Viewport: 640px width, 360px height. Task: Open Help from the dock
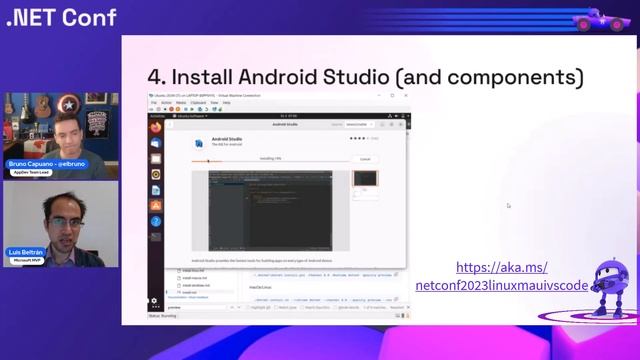click(x=156, y=221)
